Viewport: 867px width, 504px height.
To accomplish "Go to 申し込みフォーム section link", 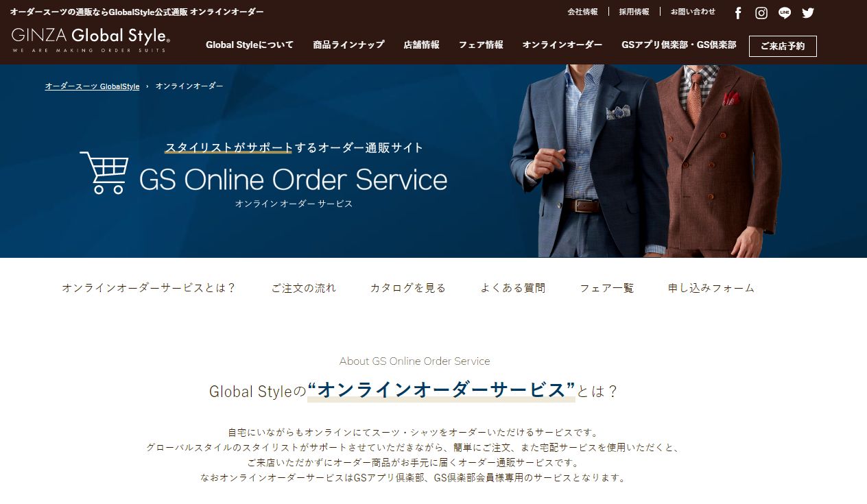I will point(711,288).
